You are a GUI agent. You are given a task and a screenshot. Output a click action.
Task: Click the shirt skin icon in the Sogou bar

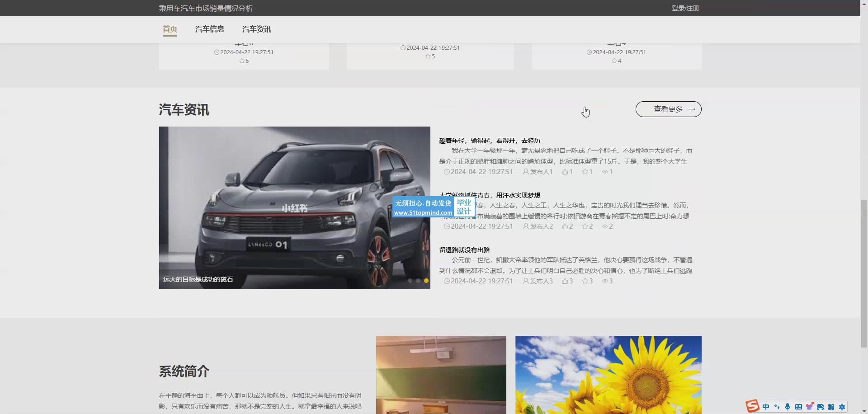point(809,406)
